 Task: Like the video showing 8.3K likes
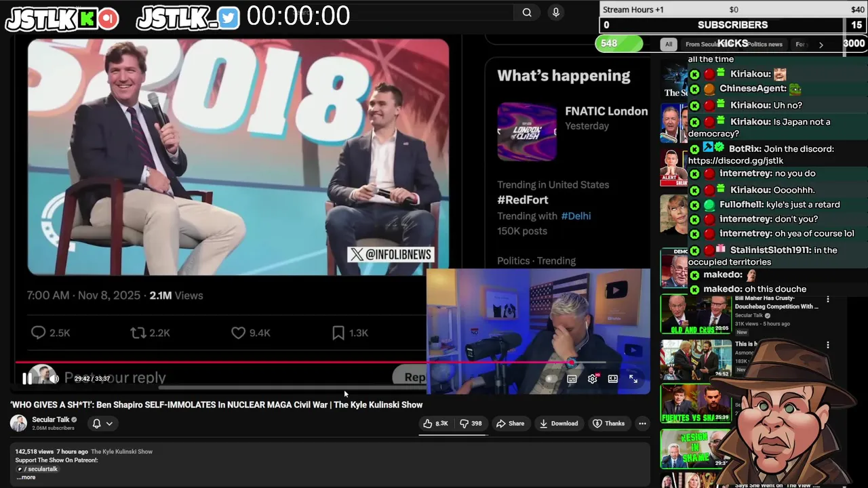pos(436,424)
